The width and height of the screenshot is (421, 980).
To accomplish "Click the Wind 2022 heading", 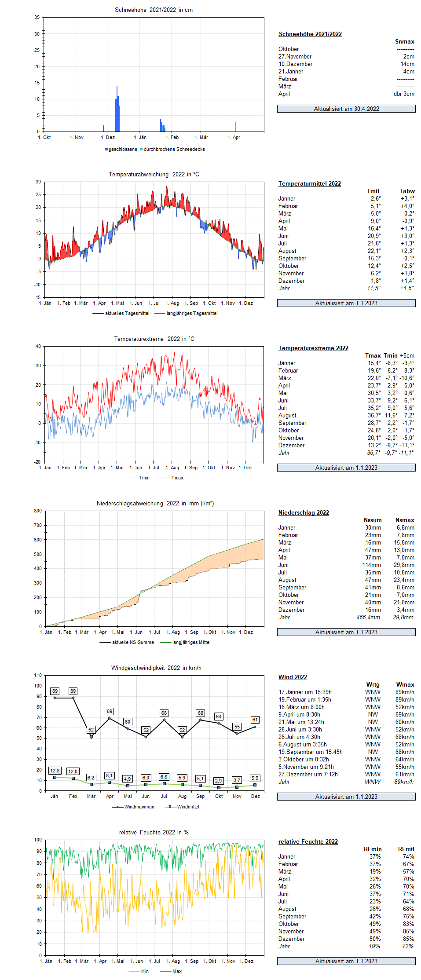I will point(293,677).
